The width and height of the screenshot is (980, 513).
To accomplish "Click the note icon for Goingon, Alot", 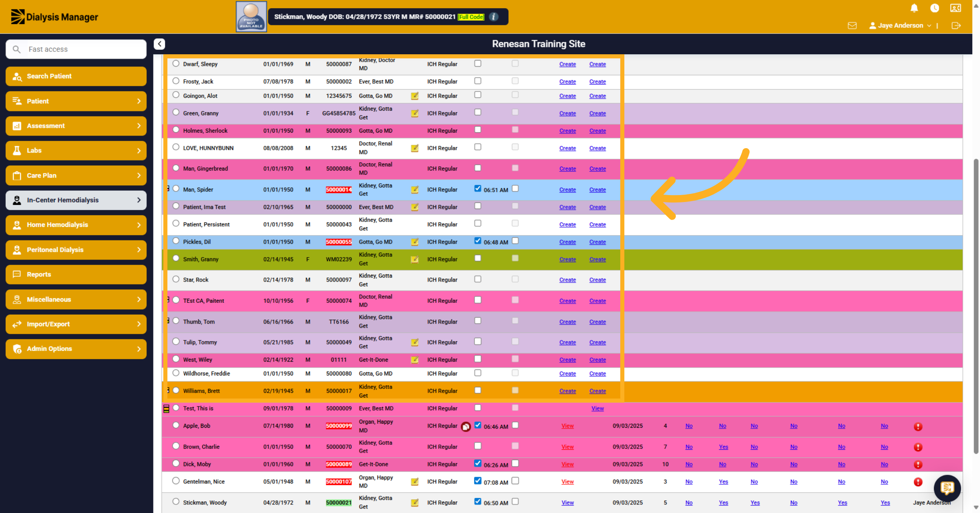I will tap(414, 96).
